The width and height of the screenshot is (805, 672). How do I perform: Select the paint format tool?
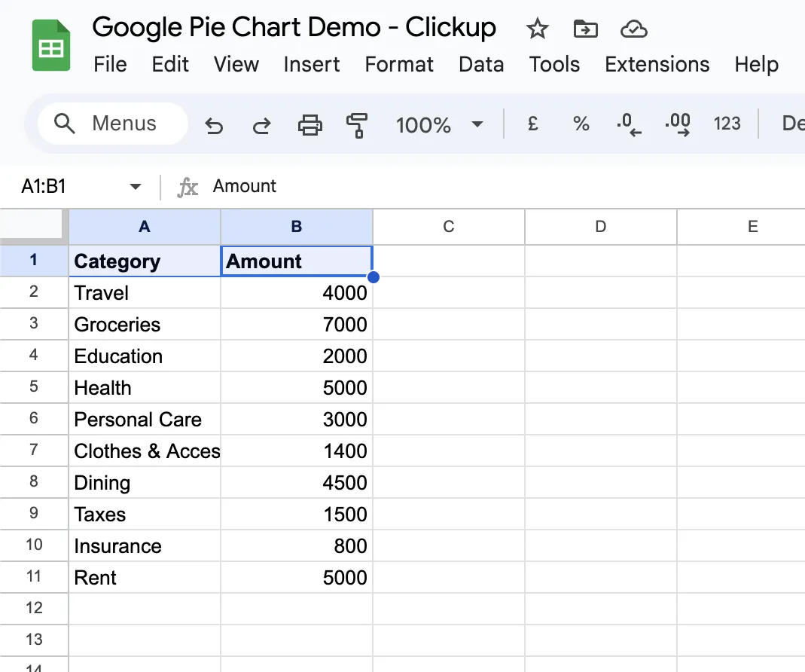pyautogui.click(x=357, y=125)
